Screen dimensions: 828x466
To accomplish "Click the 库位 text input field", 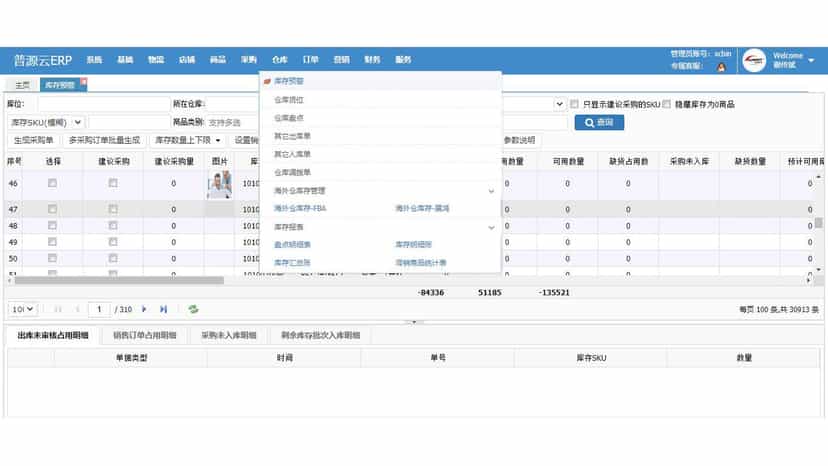I will pyautogui.click(x=104, y=104).
